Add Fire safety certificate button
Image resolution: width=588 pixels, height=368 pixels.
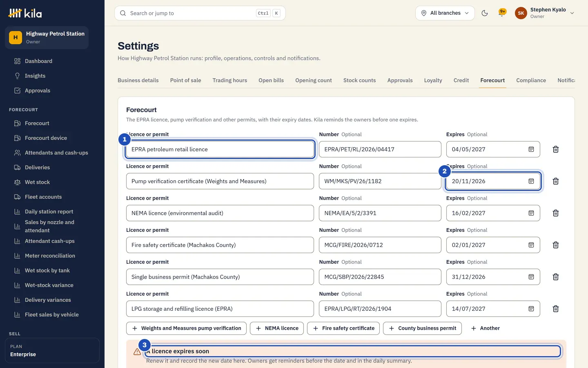coord(343,328)
